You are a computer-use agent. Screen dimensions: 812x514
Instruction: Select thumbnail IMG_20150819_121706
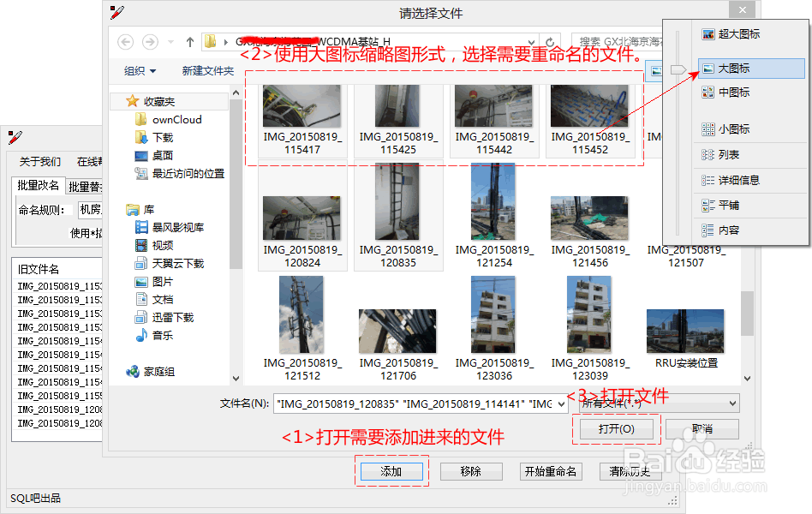pos(398,345)
